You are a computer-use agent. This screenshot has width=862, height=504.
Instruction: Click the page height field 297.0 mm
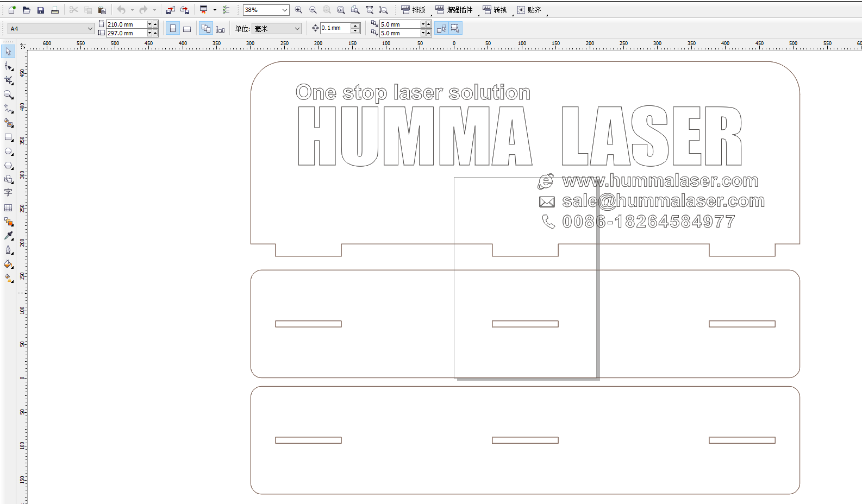pyautogui.click(x=127, y=33)
